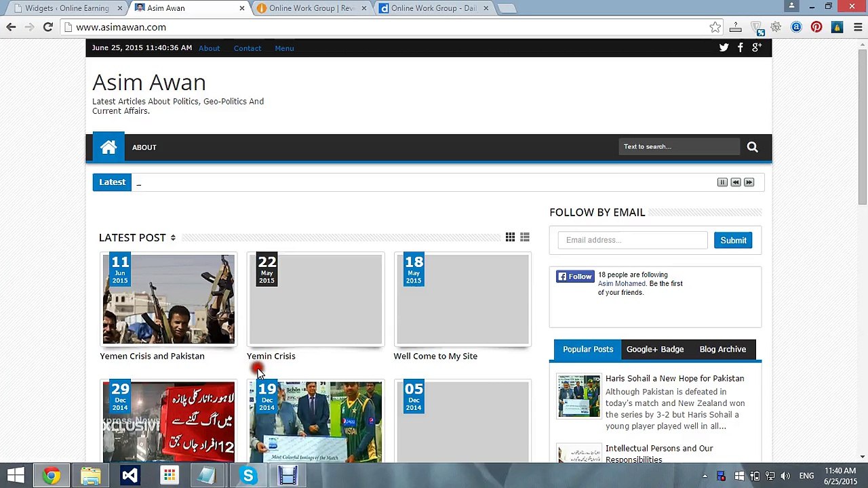The image size is (868, 488).
Task: Go back to the previous page
Action: [x=11, y=27]
